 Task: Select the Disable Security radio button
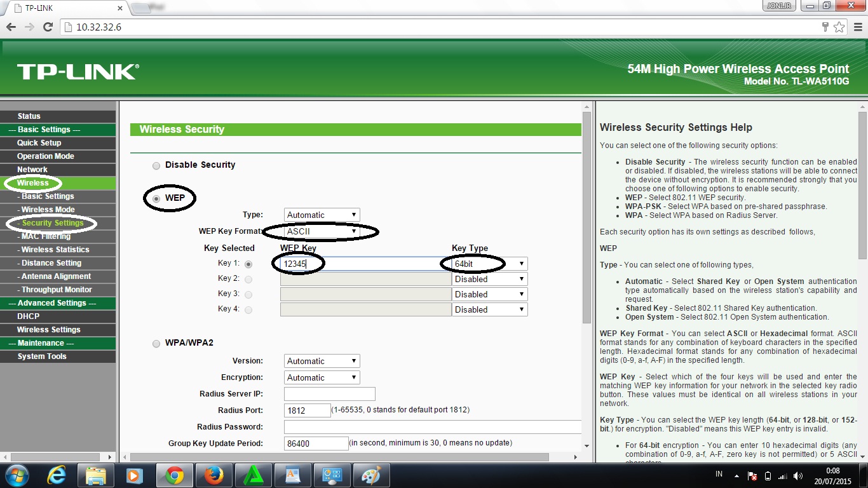click(156, 166)
